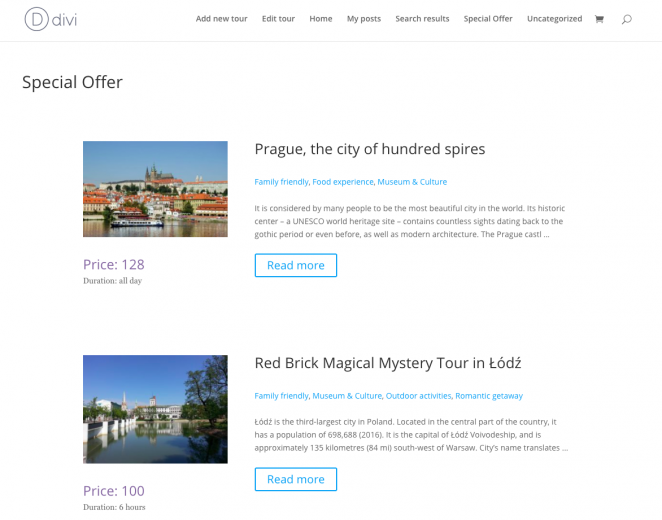The width and height of the screenshot is (662, 520).
Task: Navigate to Home in the menu
Action: coord(320,19)
